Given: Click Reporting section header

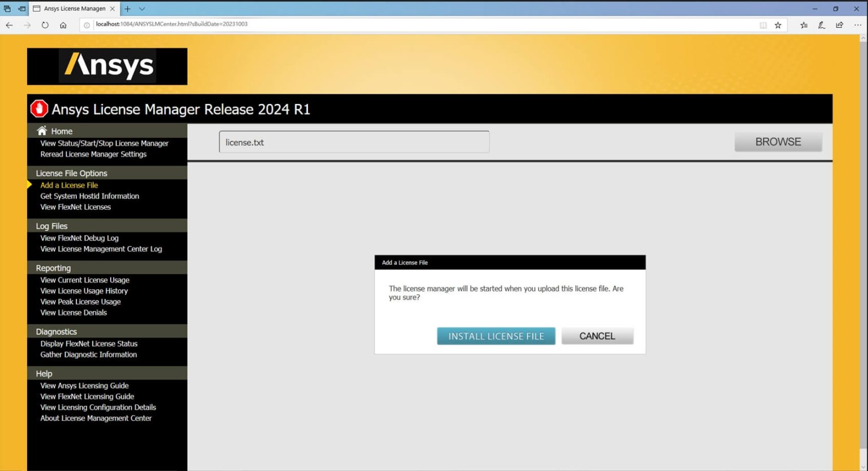Looking at the screenshot, I should (x=107, y=268).
